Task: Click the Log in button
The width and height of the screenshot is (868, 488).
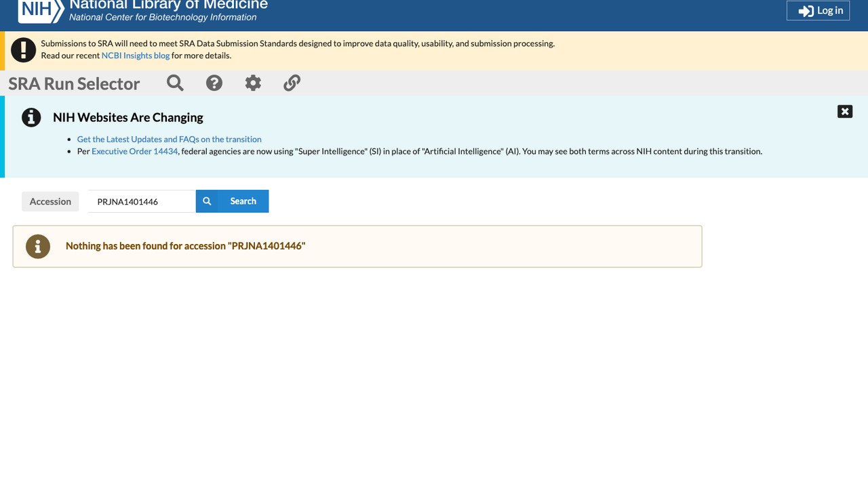Action: point(818,10)
